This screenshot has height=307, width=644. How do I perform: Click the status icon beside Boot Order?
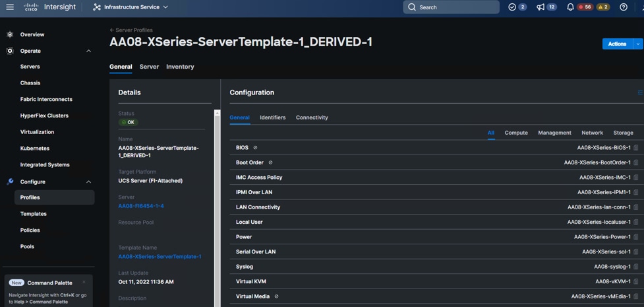[270, 162]
